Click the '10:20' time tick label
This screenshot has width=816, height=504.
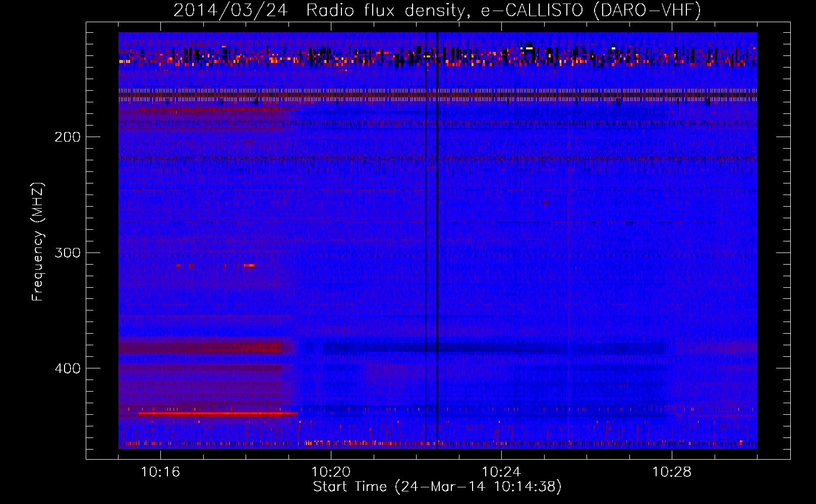tap(331, 472)
